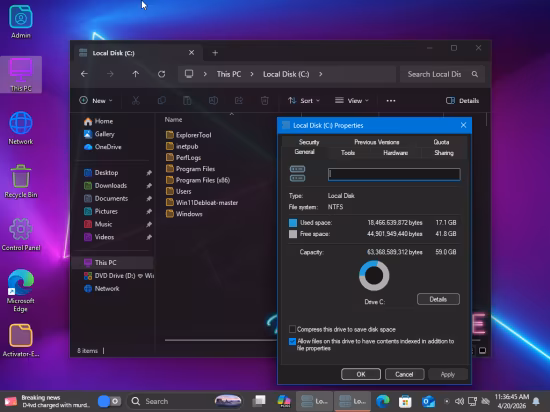This screenshot has height=412, width=550.
Task: Switch to the Quota tab
Action: (441, 142)
